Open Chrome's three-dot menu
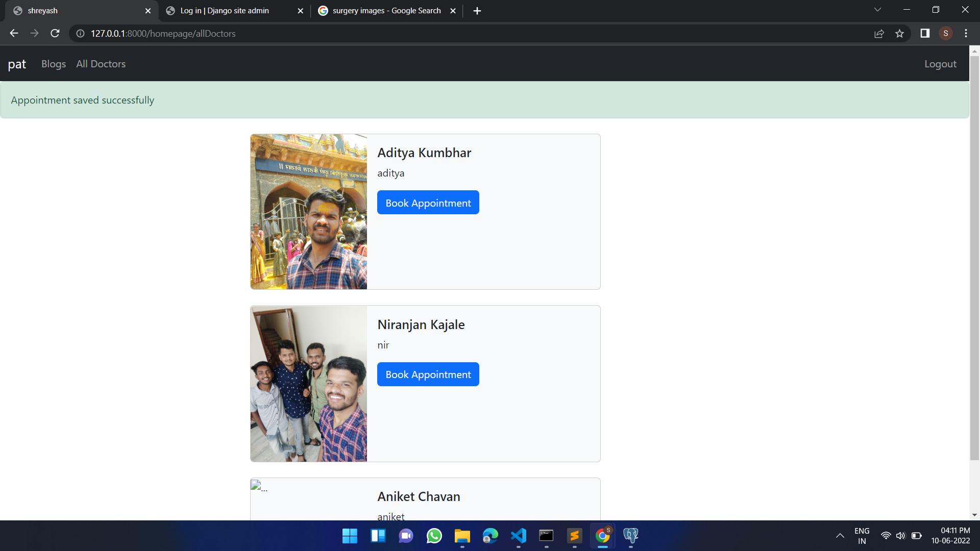The image size is (980, 551). pos(966,33)
